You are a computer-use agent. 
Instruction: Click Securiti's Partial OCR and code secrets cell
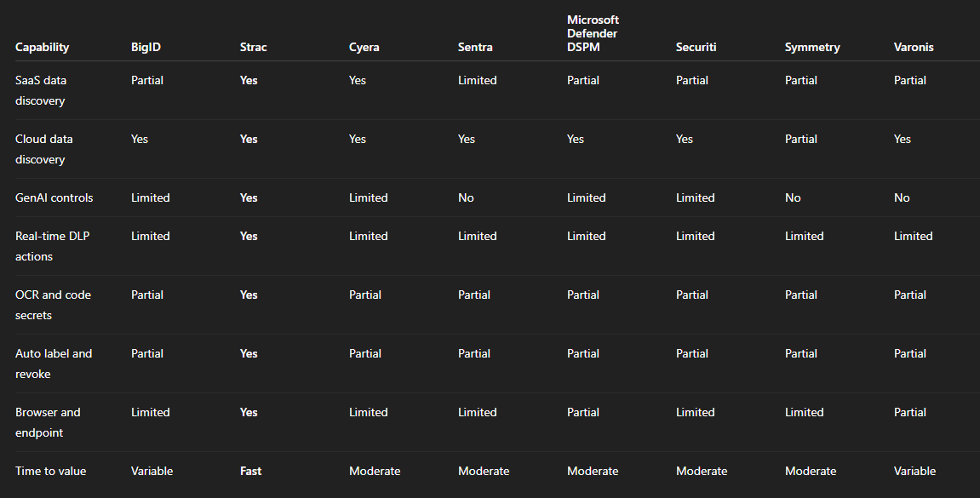692,295
